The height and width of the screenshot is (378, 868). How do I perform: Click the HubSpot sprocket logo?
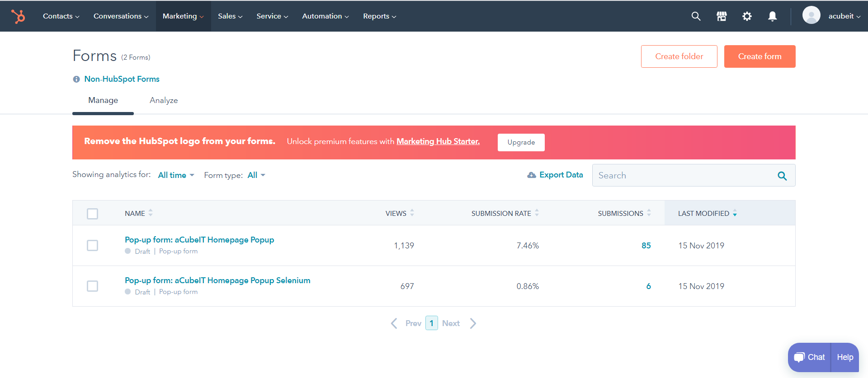click(x=18, y=16)
